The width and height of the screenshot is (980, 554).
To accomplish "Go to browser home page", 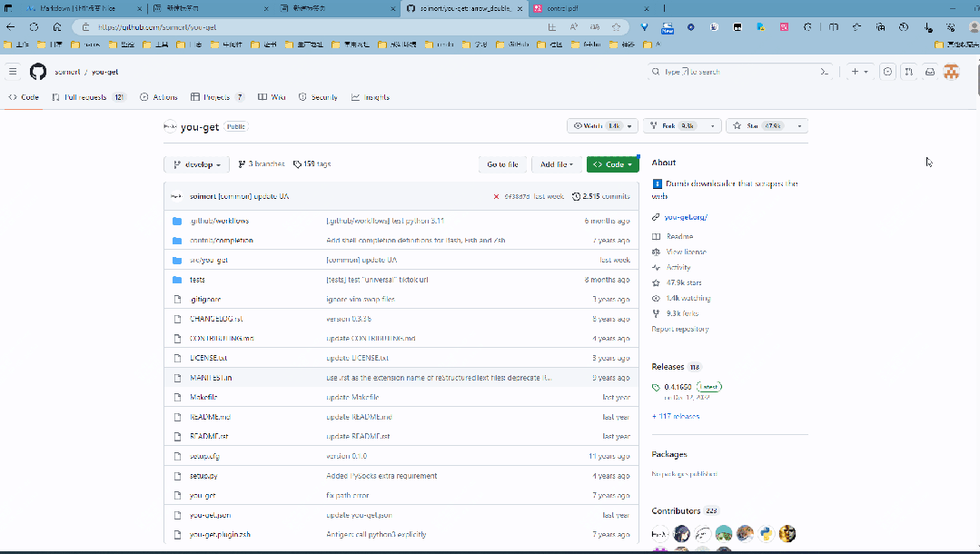I will (57, 27).
